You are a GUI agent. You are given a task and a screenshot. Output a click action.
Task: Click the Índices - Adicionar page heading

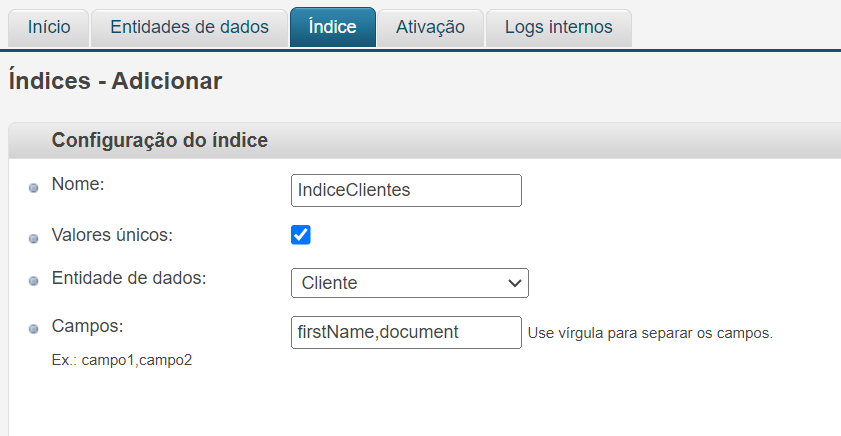coord(115,80)
